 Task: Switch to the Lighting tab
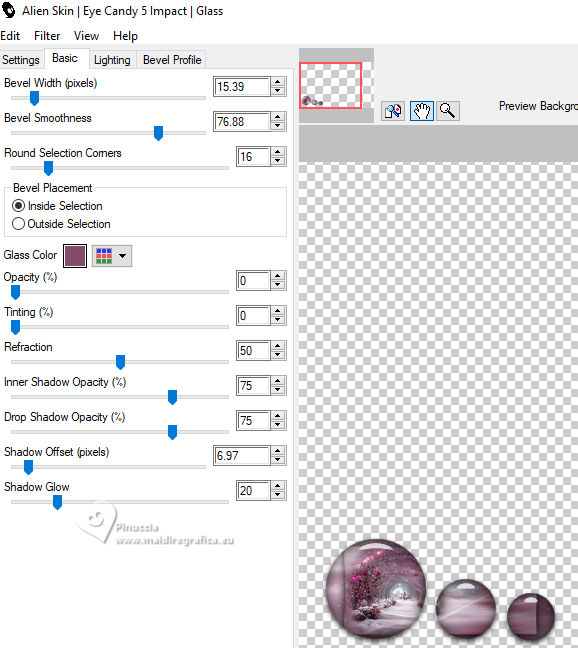(x=112, y=60)
